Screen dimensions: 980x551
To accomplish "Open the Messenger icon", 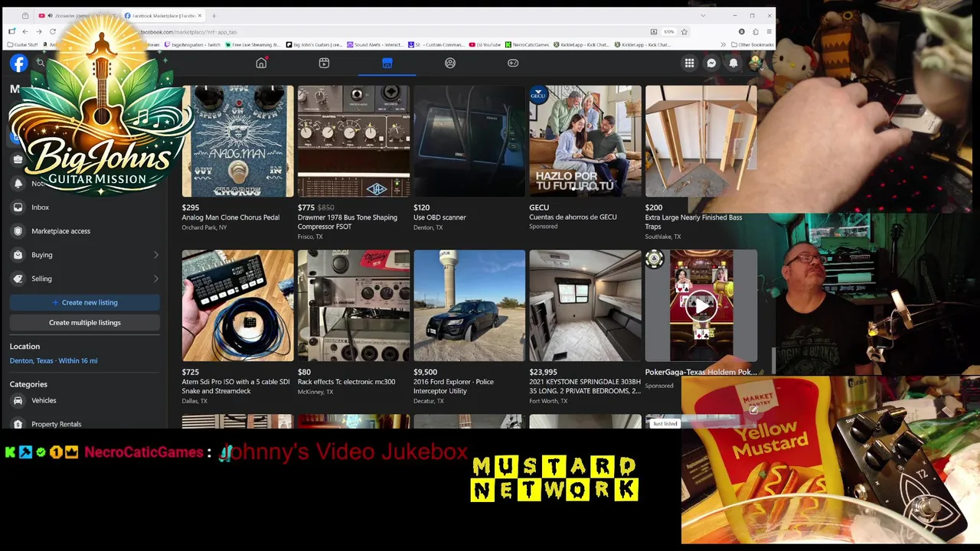I will [x=711, y=64].
